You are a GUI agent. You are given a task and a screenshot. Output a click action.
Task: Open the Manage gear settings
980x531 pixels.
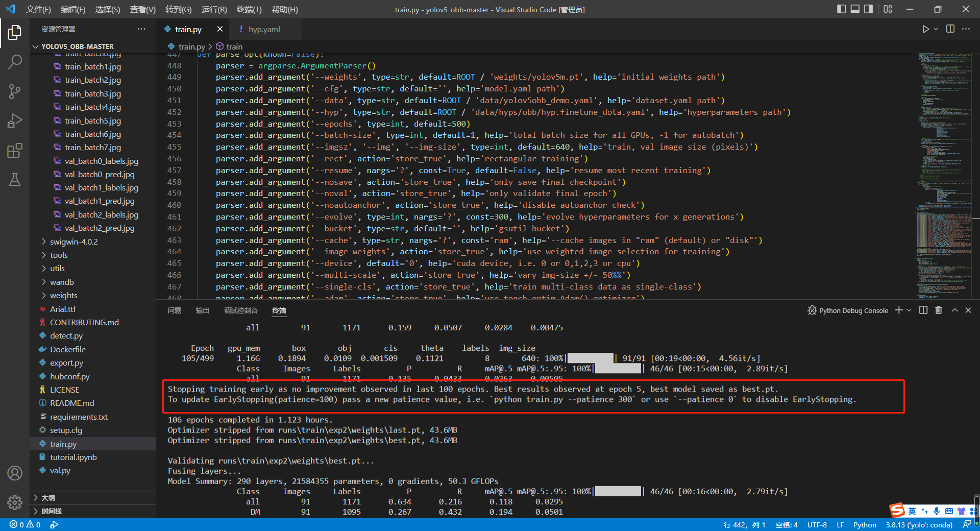point(15,503)
